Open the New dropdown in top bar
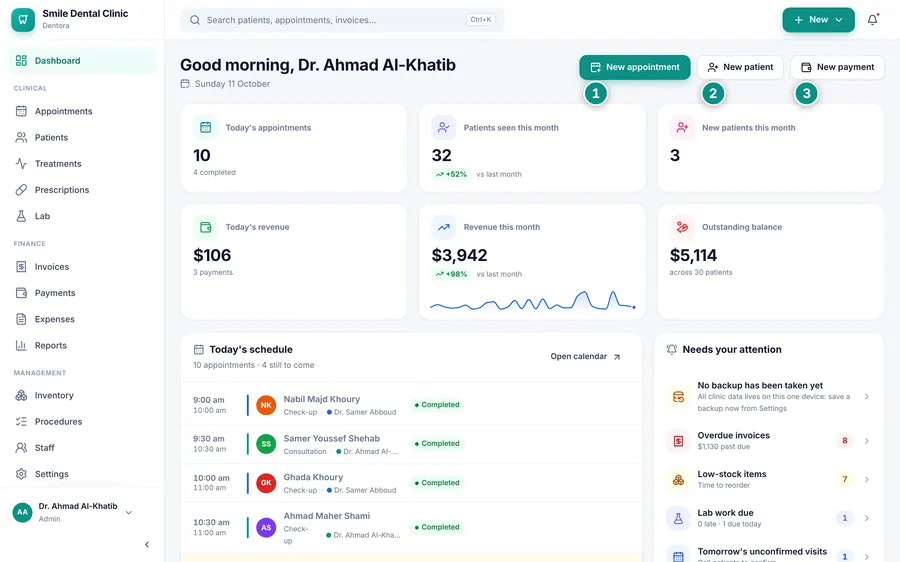Screen dimensions: 900x562 click(x=818, y=20)
